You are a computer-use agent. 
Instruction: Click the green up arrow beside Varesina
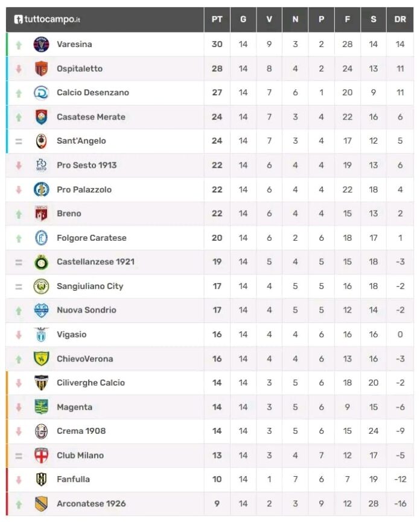pyautogui.click(x=19, y=45)
